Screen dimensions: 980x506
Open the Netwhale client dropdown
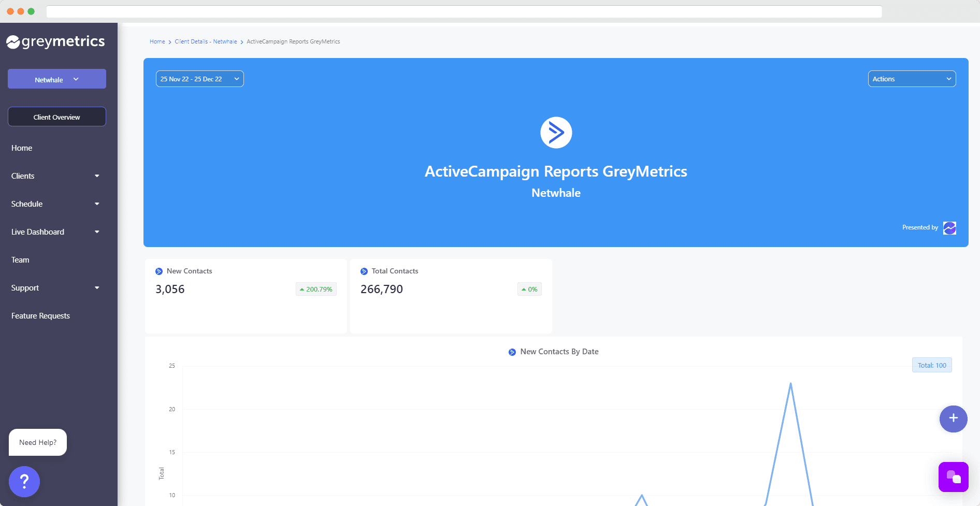click(x=57, y=79)
